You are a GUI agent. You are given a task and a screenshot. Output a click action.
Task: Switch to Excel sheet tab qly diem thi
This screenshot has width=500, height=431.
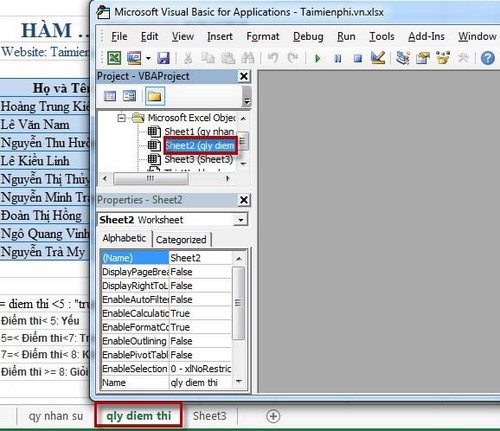tap(139, 416)
